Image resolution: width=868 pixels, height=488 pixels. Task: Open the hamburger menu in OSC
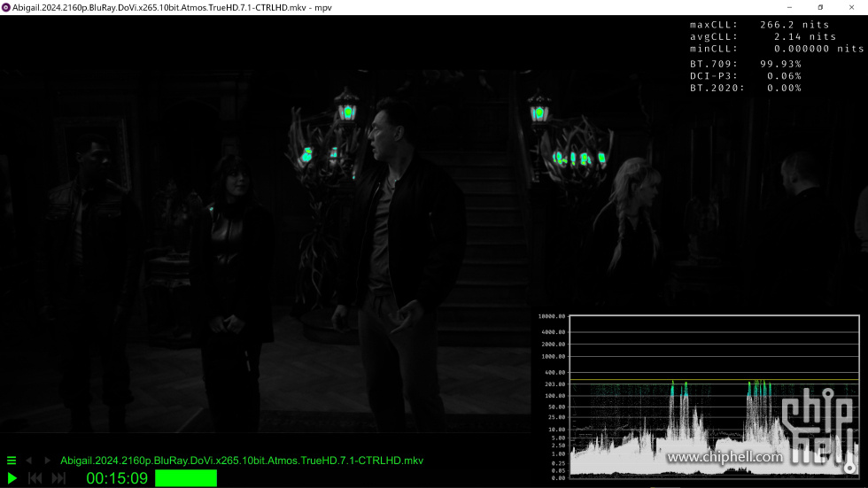[12, 461]
